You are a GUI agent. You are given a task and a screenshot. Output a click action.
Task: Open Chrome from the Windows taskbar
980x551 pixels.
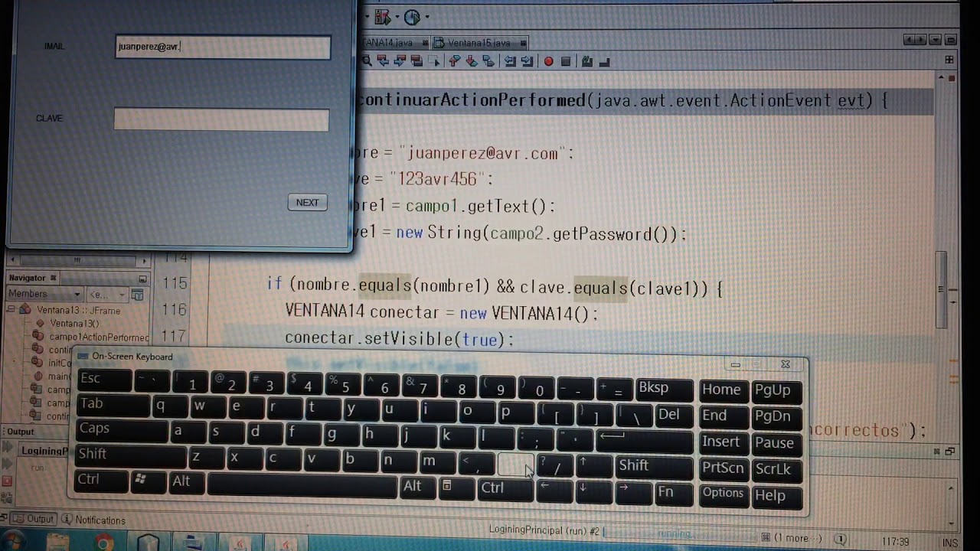pyautogui.click(x=104, y=542)
